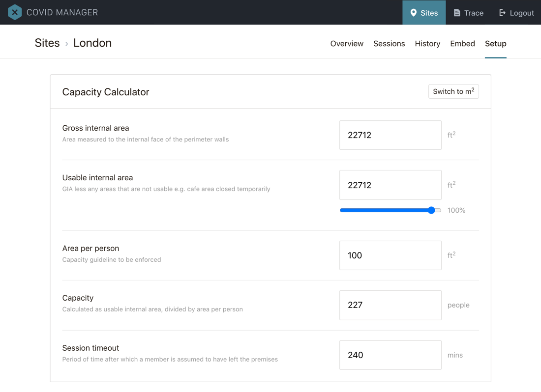Click the Gross internal area input field
This screenshot has height=392, width=541.
click(x=390, y=135)
